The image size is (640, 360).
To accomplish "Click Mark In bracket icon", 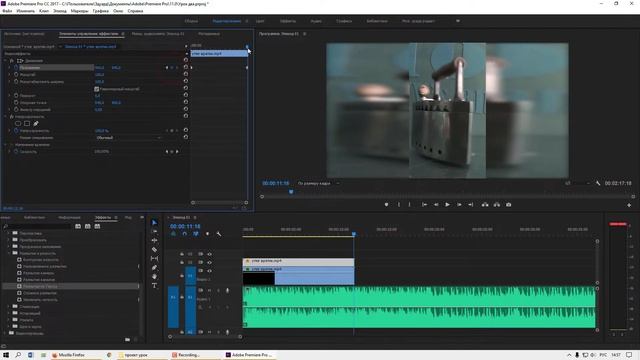I will [x=399, y=204].
